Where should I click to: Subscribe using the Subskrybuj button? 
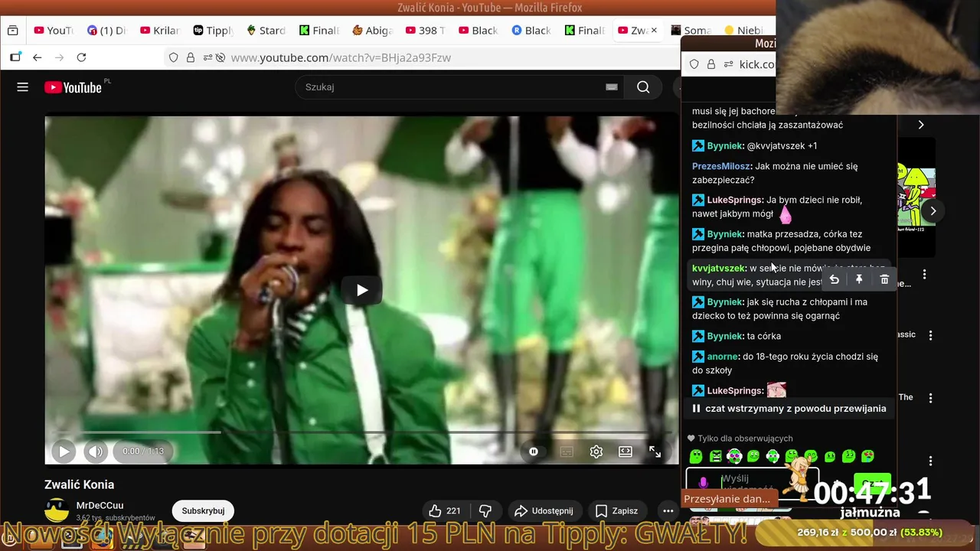203,510
